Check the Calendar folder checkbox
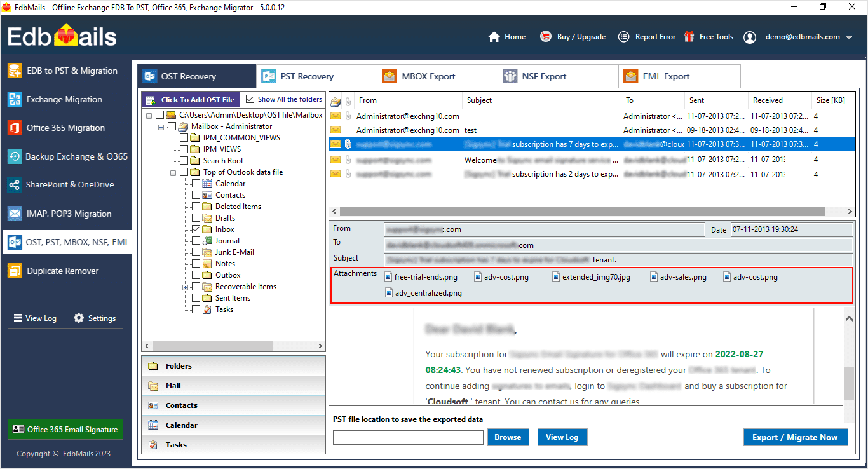 pos(196,184)
